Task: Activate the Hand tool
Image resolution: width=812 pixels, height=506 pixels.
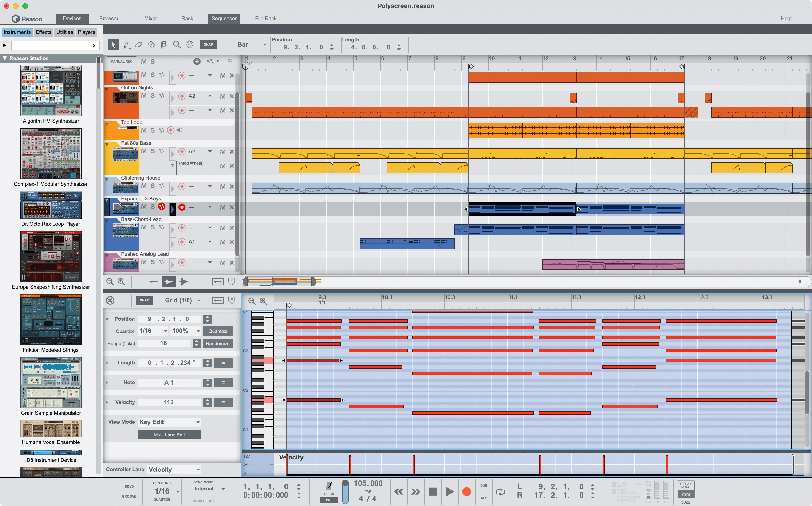Action: tap(189, 44)
